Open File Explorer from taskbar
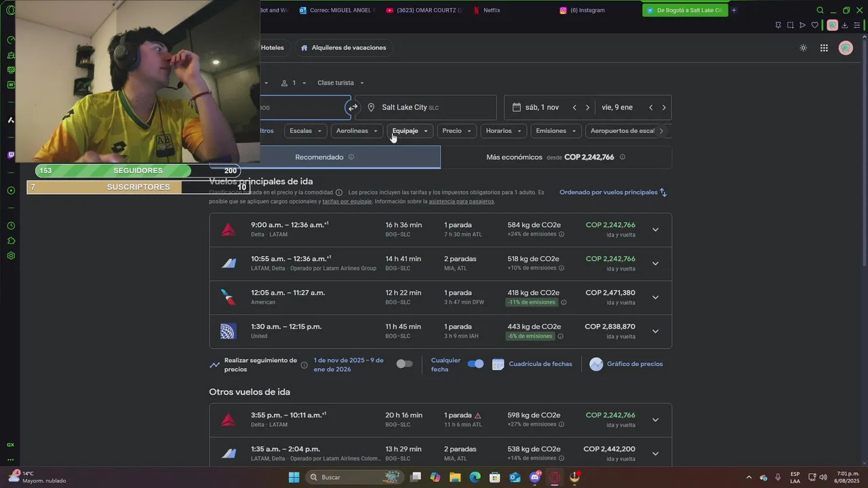Screen dimensions: 868x488 click(x=455, y=477)
